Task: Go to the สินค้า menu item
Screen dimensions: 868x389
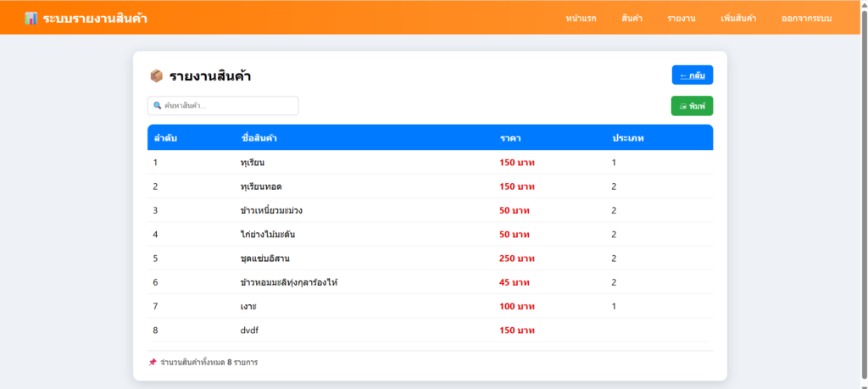Action: pyautogui.click(x=632, y=19)
